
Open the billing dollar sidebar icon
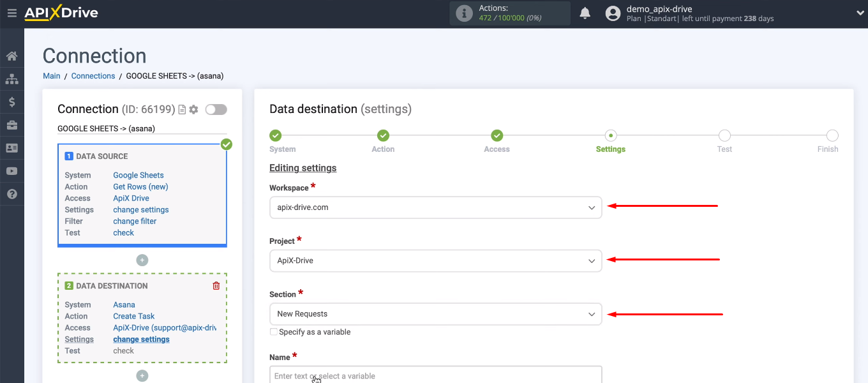pos(11,102)
